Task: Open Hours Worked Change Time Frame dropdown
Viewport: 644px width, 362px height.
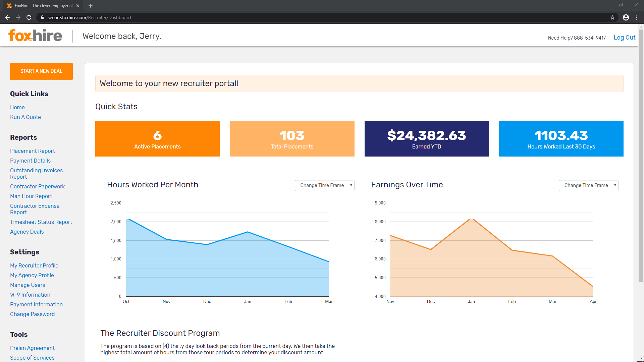Action: [x=324, y=185]
